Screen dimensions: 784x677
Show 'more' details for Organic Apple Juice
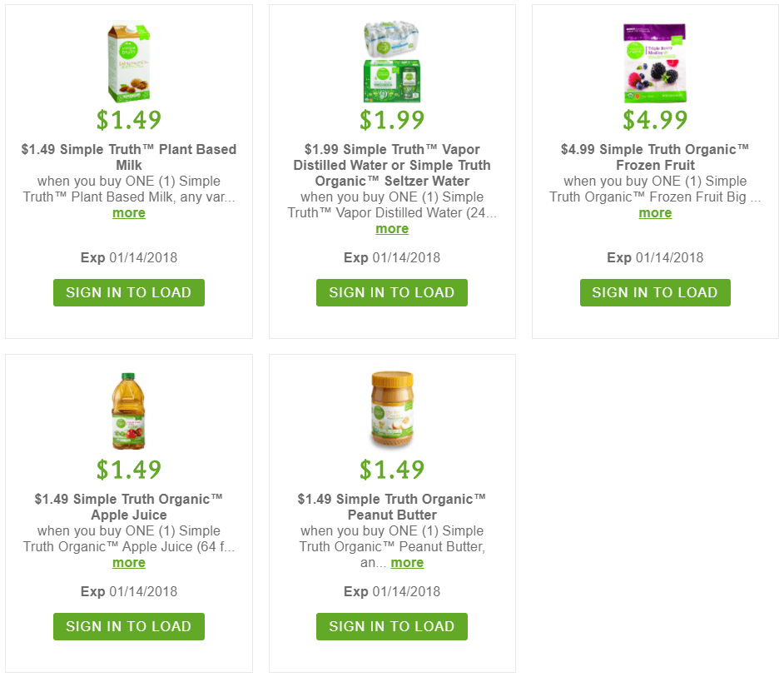point(129,563)
